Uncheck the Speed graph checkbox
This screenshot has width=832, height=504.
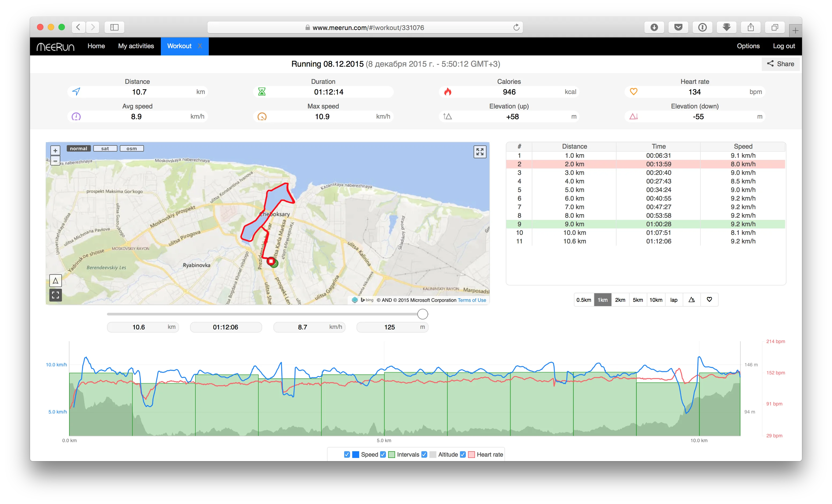pos(347,454)
